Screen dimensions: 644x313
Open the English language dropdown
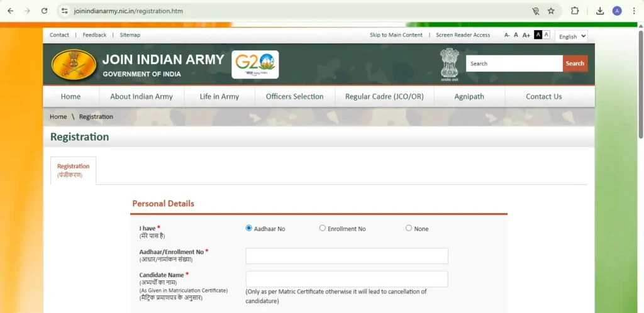(571, 36)
